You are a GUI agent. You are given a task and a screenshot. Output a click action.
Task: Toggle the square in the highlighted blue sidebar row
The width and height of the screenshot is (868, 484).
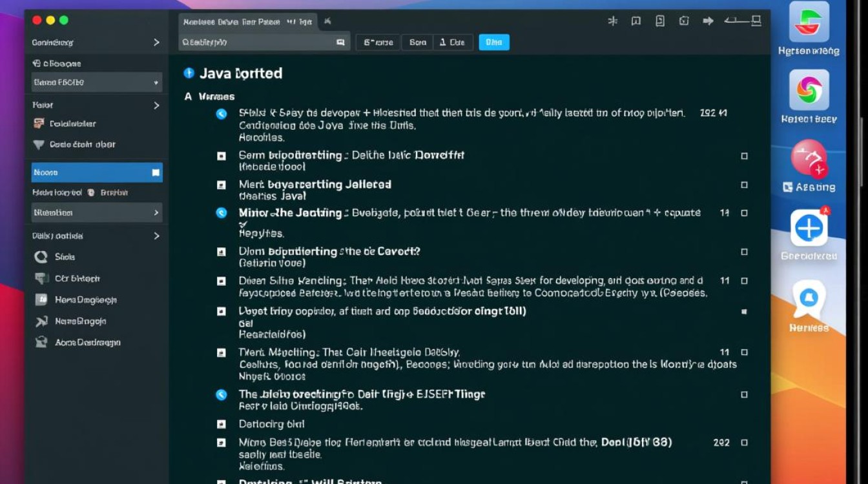155,173
